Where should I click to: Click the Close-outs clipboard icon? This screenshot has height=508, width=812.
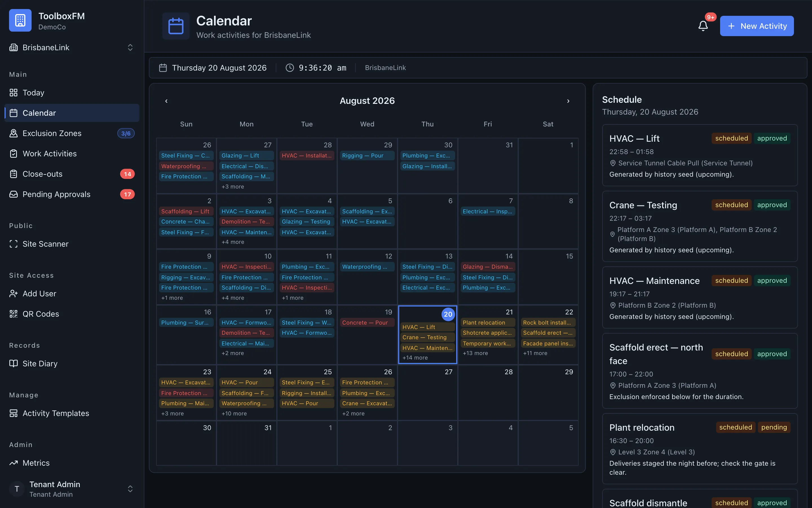point(14,174)
